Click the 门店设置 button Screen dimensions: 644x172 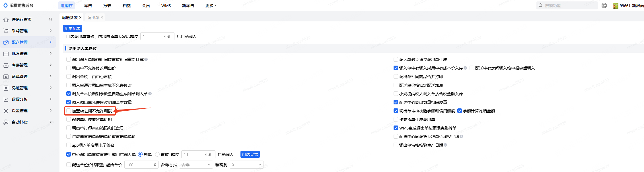pyautogui.click(x=250, y=154)
